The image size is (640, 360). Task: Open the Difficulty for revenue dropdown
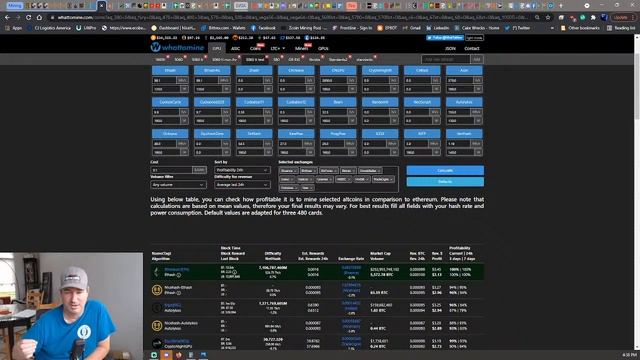click(x=242, y=184)
